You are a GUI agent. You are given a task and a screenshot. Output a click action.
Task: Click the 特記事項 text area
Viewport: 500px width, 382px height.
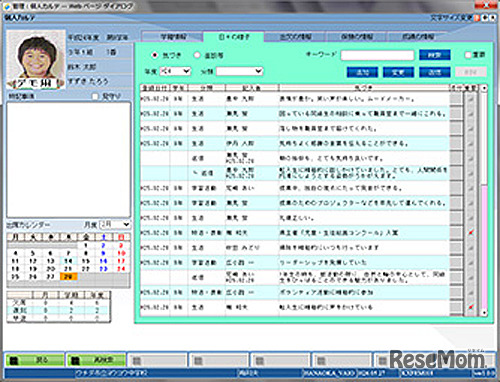pyautogui.click(x=69, y=160)
